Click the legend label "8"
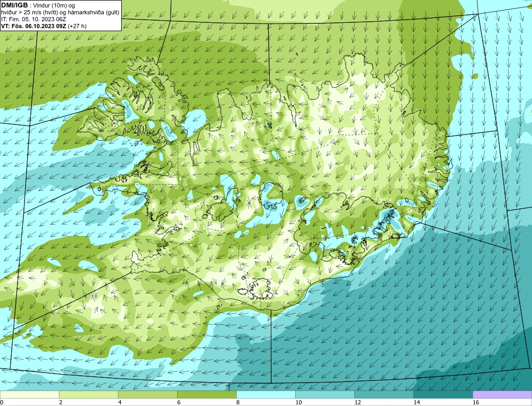 238,402
